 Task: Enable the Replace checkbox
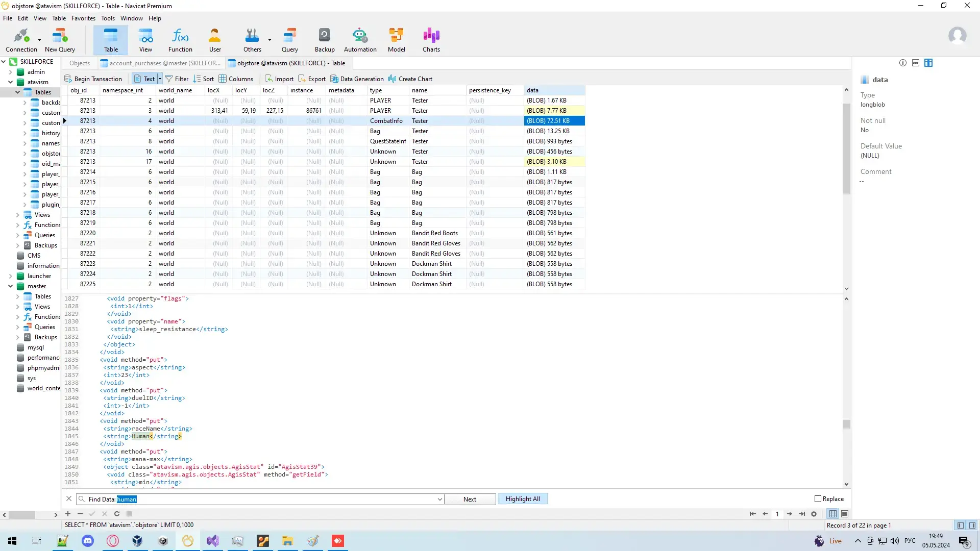818,498
